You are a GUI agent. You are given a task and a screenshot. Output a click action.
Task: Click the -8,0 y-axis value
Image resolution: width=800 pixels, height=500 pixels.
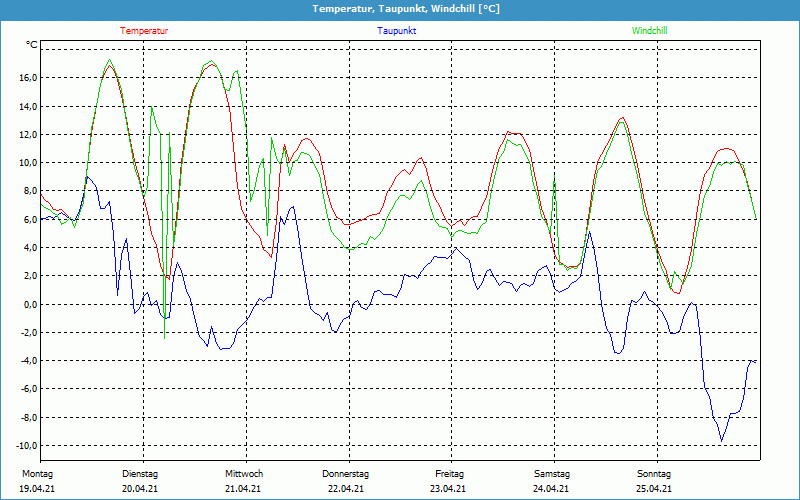[29, 417]
